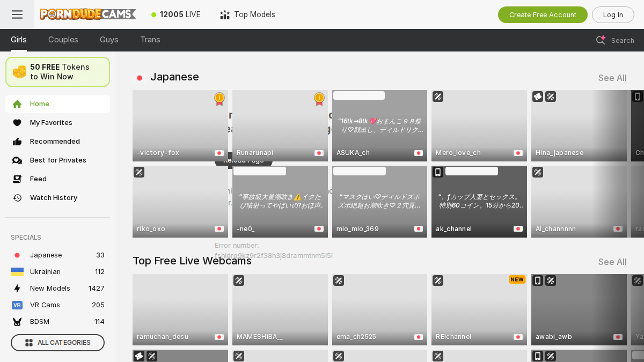Select the Japanese category with 33
The width and height of the screenshot is (644, 362).
57,255
